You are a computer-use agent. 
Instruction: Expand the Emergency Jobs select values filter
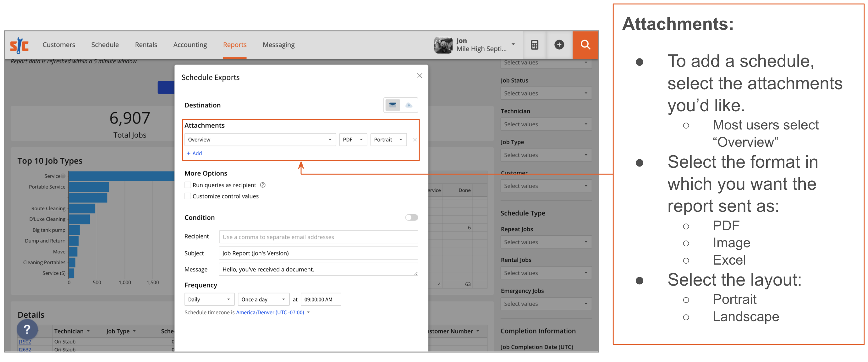546,304
